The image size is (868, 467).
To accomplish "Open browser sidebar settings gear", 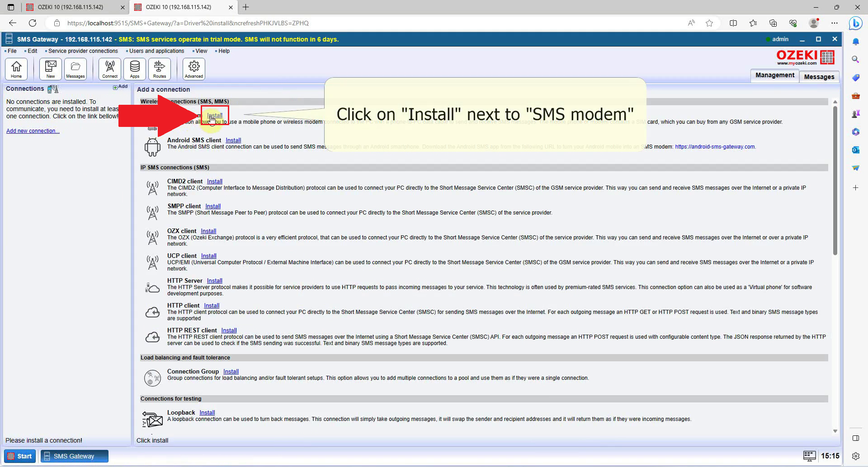I will 855,456.
